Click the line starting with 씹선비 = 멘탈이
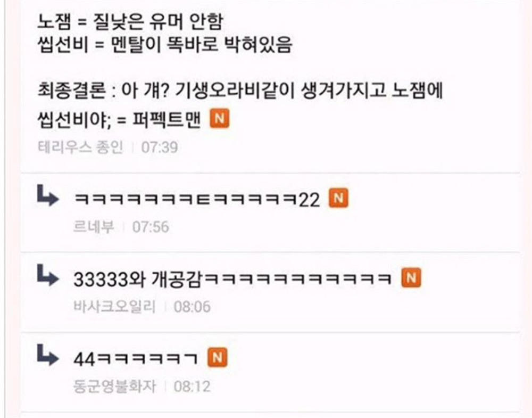Viewport: 532px width, 418px height. coord(164,45)
